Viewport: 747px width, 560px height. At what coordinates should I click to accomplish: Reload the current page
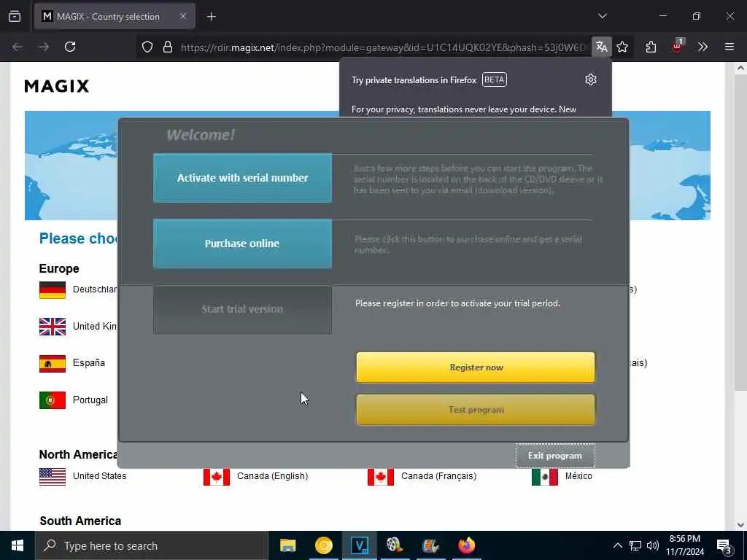point(70,47)
